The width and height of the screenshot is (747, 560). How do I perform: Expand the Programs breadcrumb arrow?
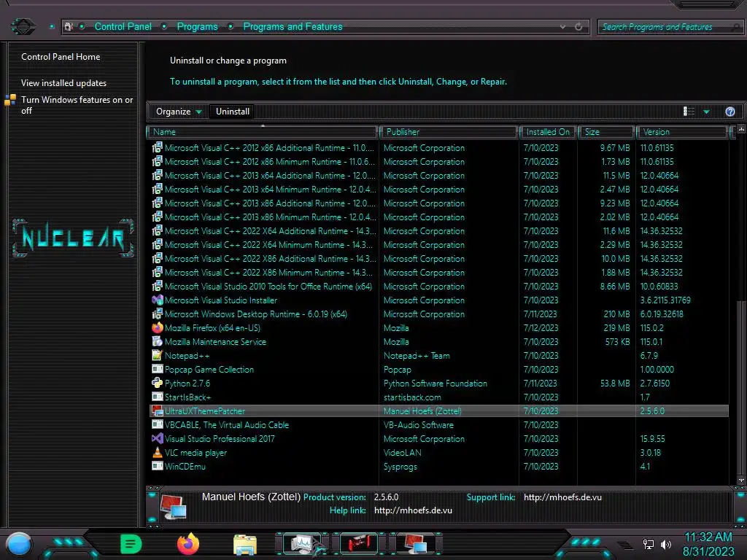pos(231,27)
